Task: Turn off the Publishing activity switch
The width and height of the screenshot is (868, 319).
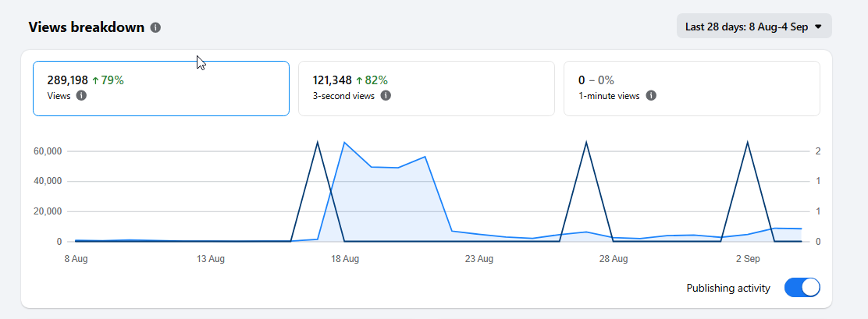Action: tap(802, 288)
